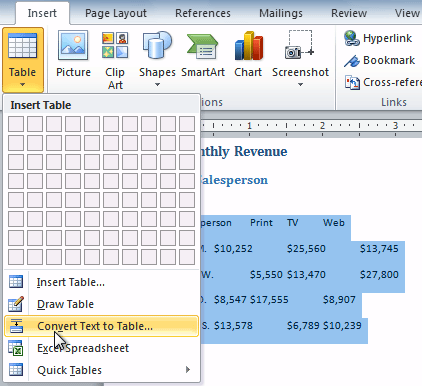Viewport: 422px width, 386px height.
Task: Click the Excel Spreadsheet icon
Action: (x=16, y=348)
